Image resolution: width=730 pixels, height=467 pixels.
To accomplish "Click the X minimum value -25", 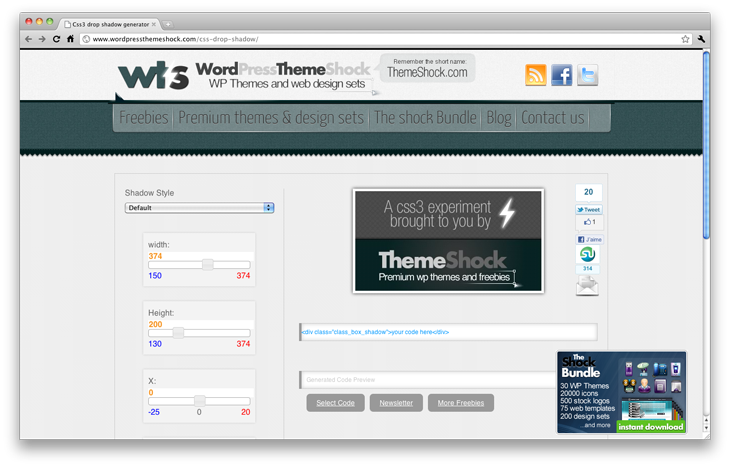I will pos(154,412).
